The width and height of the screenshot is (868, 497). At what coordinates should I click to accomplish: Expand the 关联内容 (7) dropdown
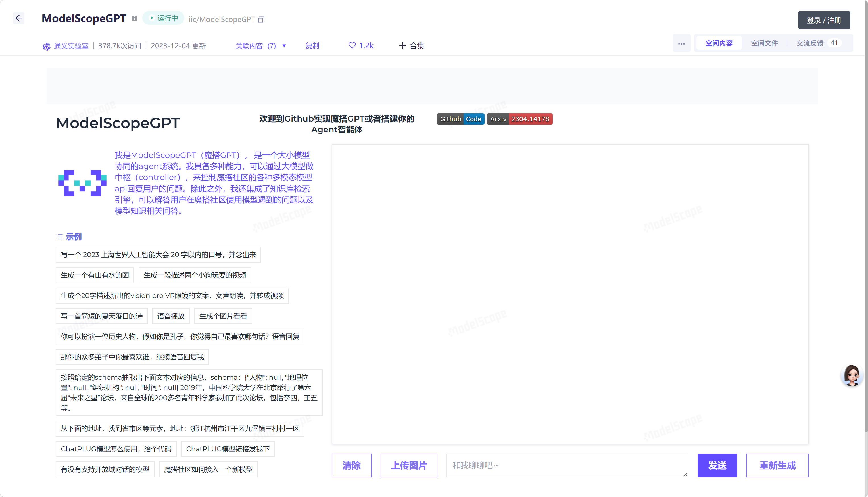click(260, 46)
